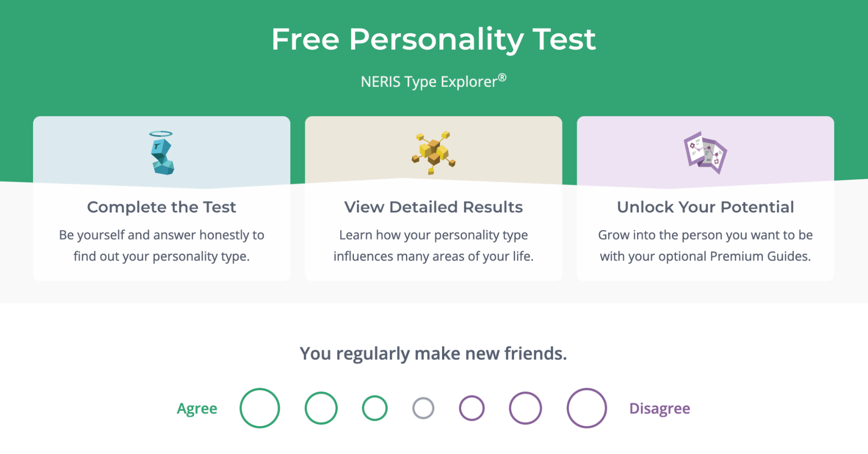868x454 pixels.
Task: Click the Free Personality Test heading
Action: tap(433, 39)
